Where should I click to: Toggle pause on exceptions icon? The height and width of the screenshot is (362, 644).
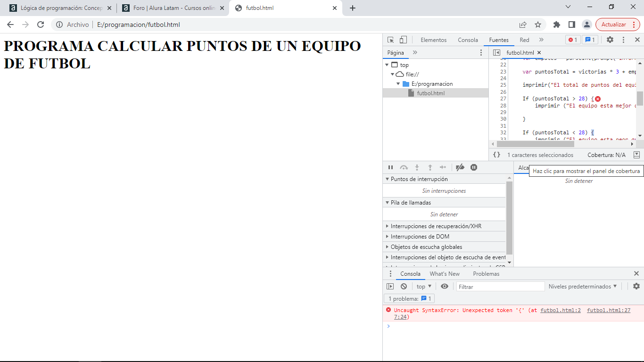pos(474,167)
